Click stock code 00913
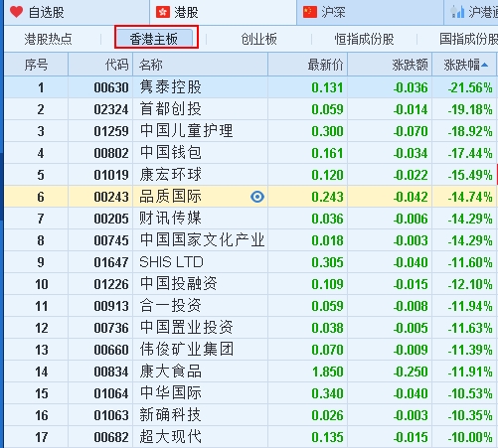The height and width of the screenshot is (448, 498). (111, 306)
